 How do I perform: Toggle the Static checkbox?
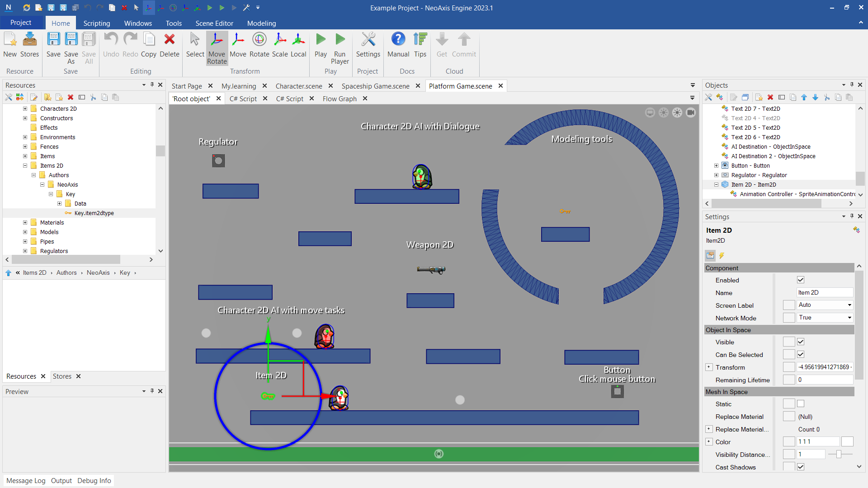(801, 404)
